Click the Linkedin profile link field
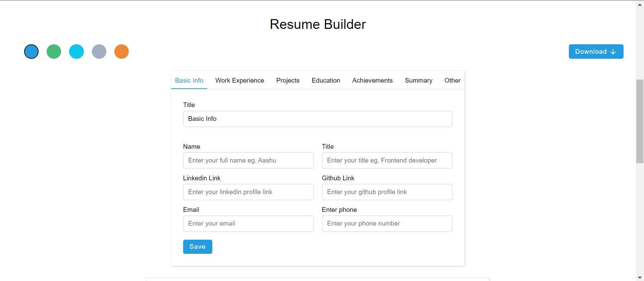This screenshot has height=281, width=644. (x=248, y=192)
